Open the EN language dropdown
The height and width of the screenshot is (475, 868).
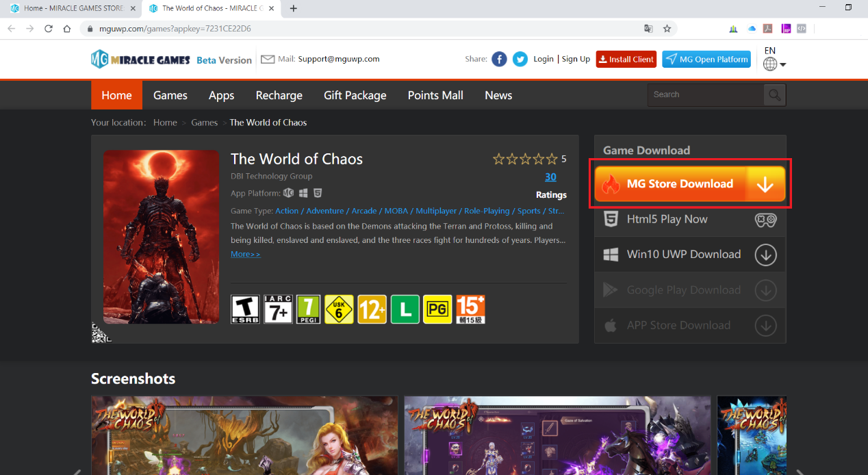774,60
